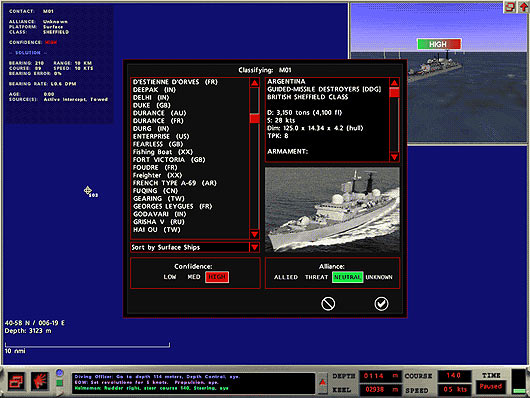This screenshot has width=530, height=398.
Task: Click the ship info scrollbar thumb
Action: click(x=394, y=92)
